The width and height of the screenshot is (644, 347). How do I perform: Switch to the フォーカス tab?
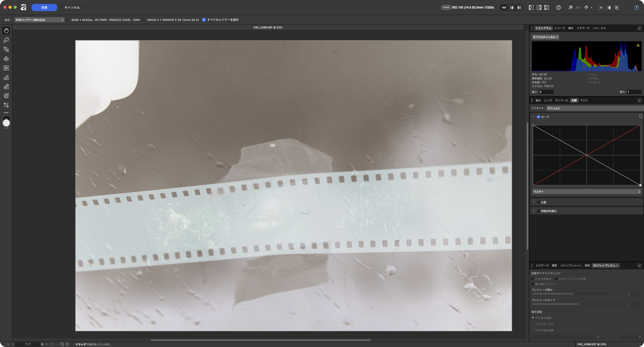tap(599, 28)
